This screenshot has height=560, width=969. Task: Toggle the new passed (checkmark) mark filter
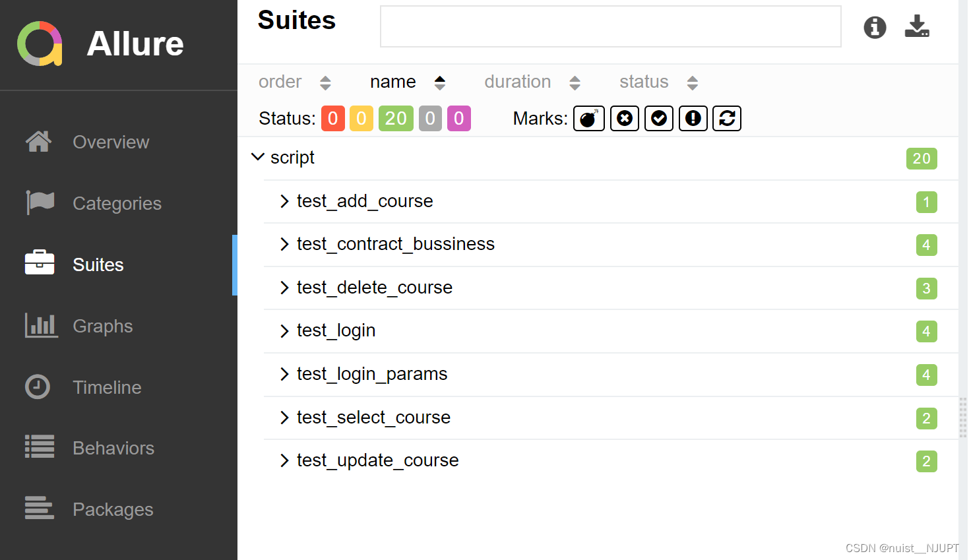[658, 119]
